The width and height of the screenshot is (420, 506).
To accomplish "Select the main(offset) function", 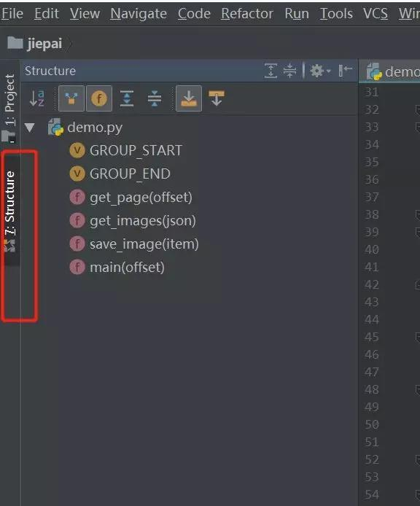I will (127, 267).
